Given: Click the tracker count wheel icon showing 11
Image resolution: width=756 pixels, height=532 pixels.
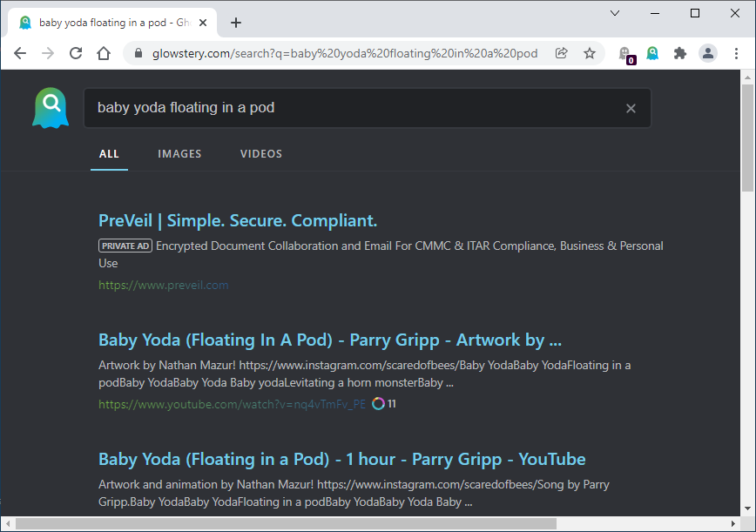Looking at the screenshot, I should coord(378,404).
